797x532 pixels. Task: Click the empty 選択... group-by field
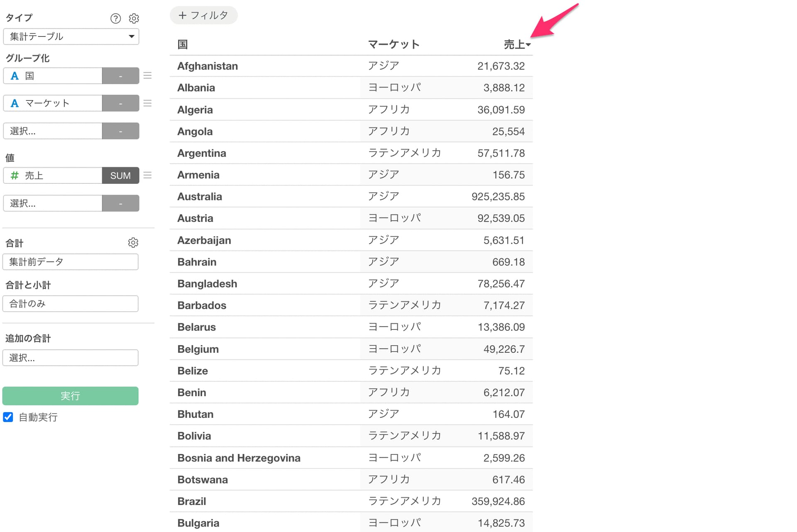pyautogui.click(x=53, y=131)
